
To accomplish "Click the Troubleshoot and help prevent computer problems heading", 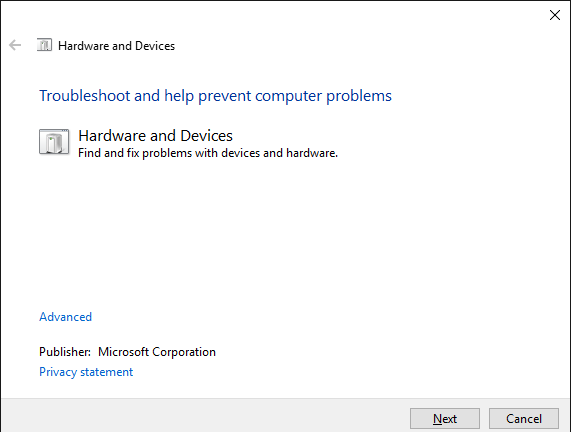I will point(215,96).
